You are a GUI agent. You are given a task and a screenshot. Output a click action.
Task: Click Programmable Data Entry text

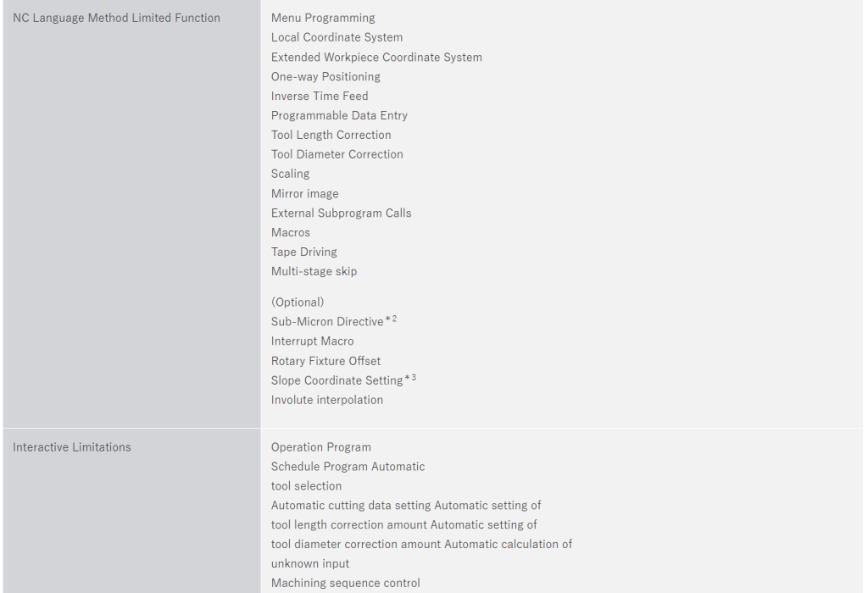(x=339, y=115)
